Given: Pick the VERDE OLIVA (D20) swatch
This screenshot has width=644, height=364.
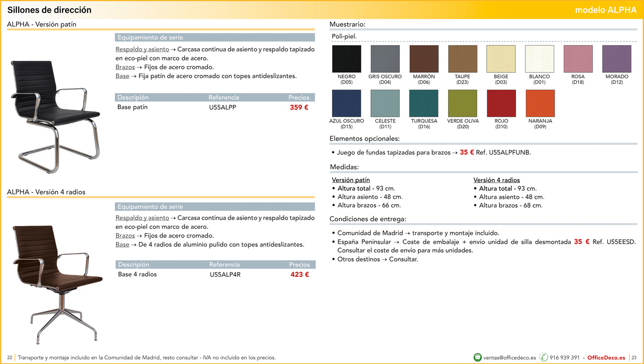Looking at the screenshot, I should 463,103.
